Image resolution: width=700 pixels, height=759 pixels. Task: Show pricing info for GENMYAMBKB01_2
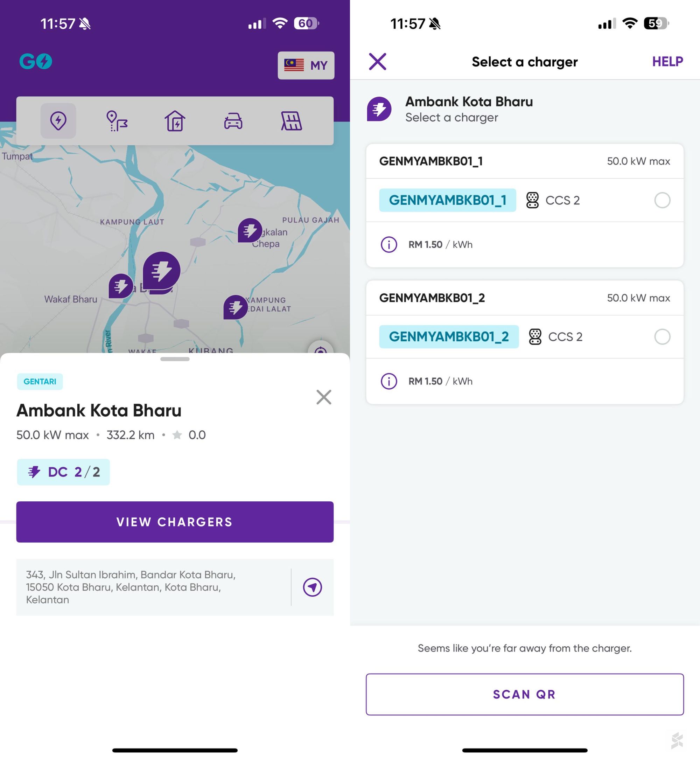[388, 381]
